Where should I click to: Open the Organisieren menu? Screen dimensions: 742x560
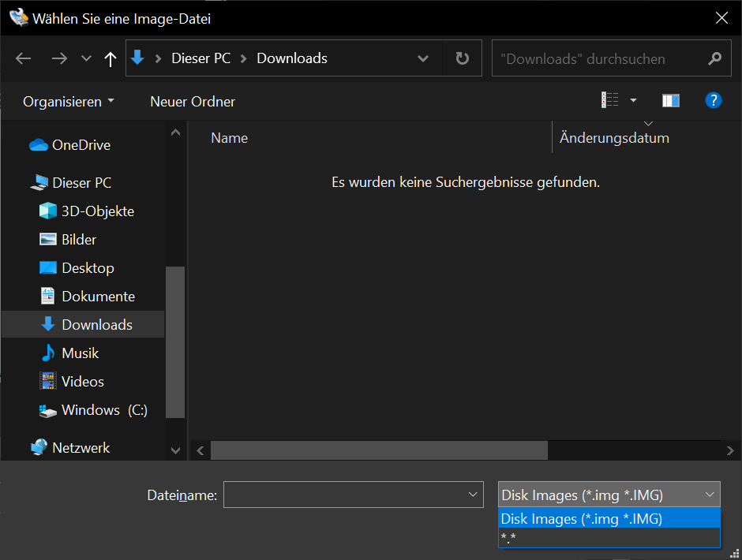point(69,101)
